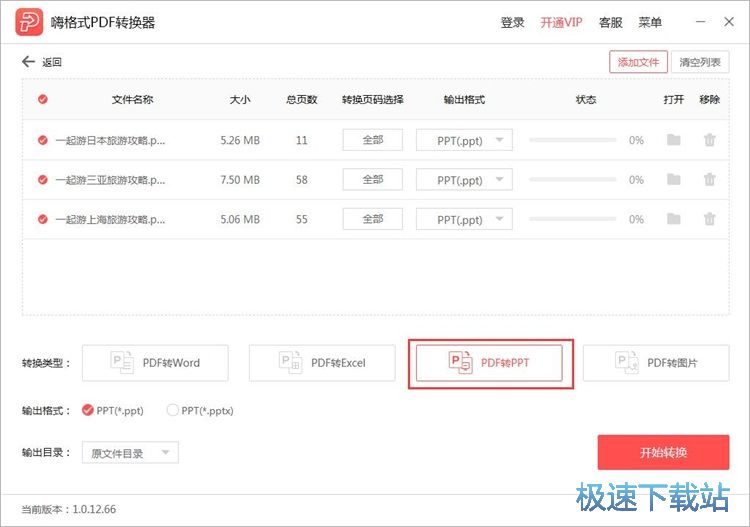The width and height of the screenshot is (750, 527).
Task: Set page range 全部 for 上海 file
Action: tap(373, 219)
